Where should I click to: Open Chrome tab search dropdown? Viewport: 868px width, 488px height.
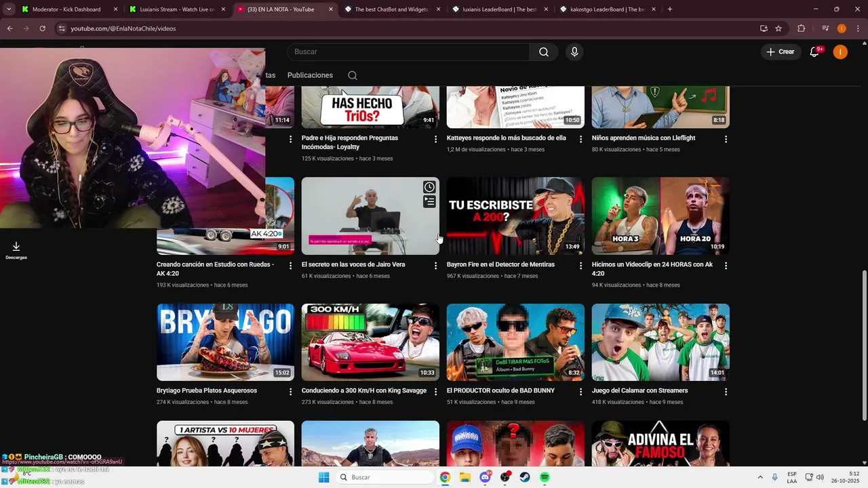point(9,9)
